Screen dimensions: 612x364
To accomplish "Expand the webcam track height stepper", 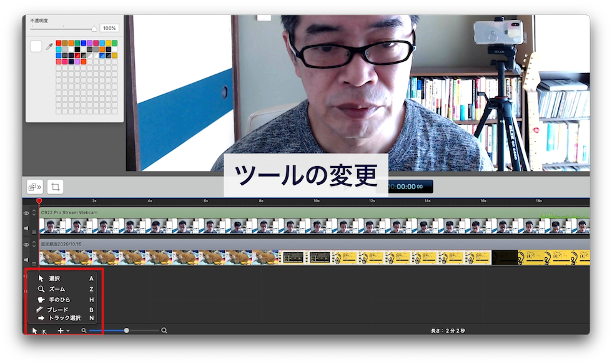I will coord(34,213).
